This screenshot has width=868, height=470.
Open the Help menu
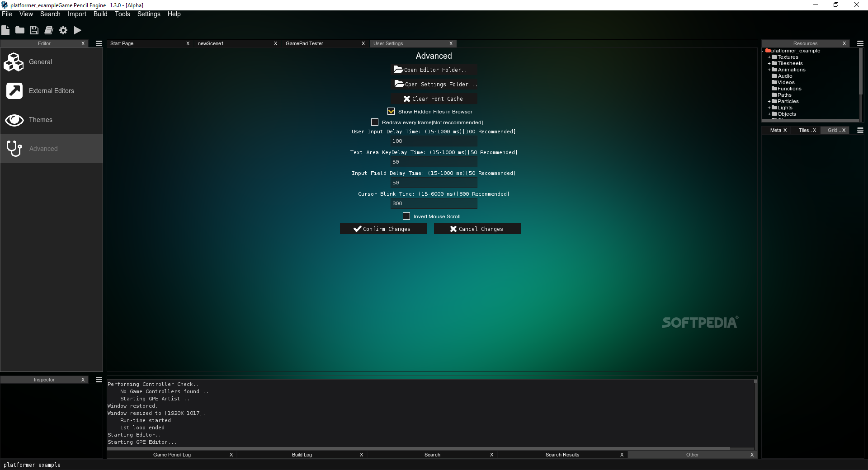(174, 14)
